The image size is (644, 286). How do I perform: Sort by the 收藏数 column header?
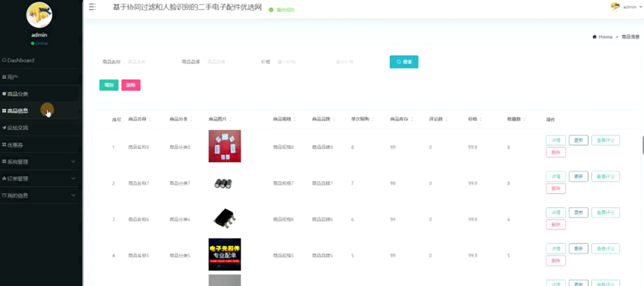click(x=516, y=119)
